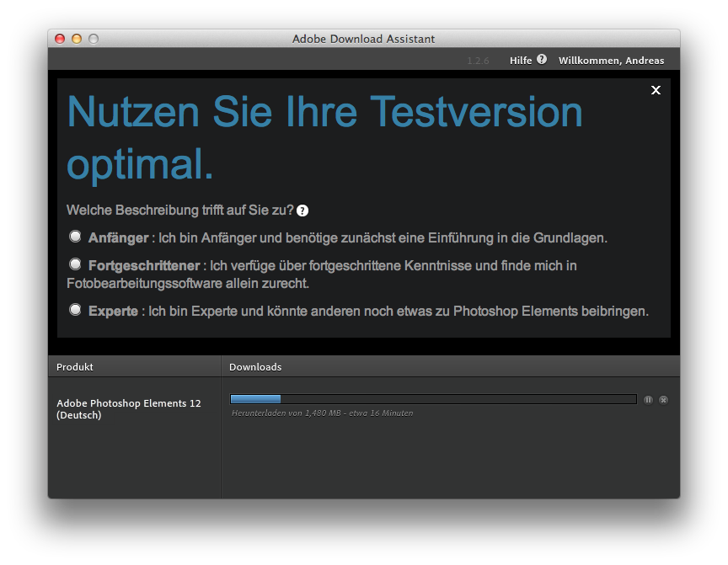This screenshot has height=565, width=728.
Task: Open the Hilfe menu text
Action: (x=520, y=61)
